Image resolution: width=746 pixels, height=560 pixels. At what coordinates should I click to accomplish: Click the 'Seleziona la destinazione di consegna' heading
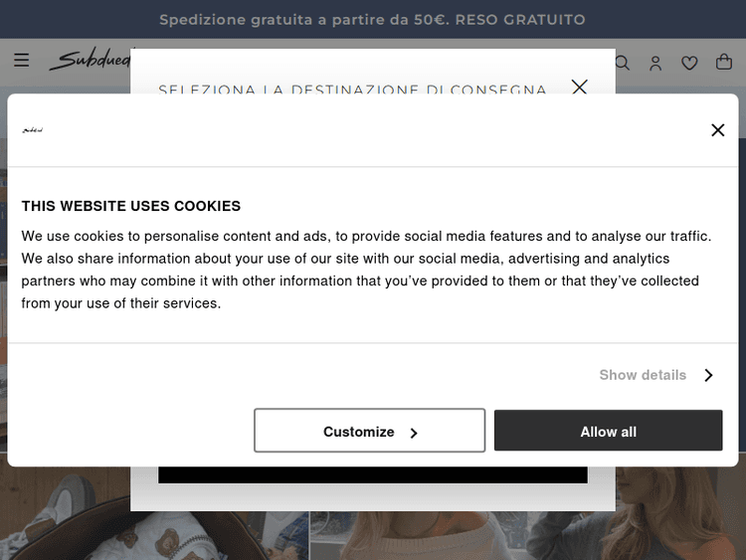[352, 89]
